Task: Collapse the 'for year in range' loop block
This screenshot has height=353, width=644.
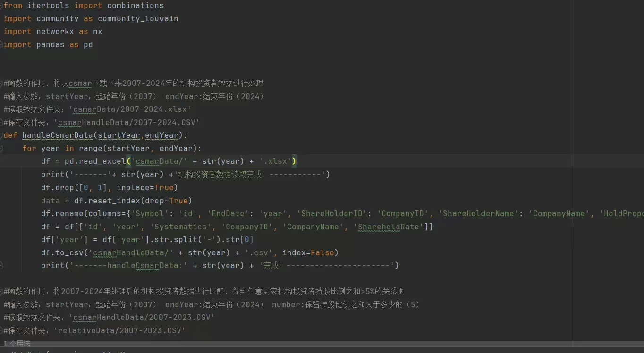Action: pos(1,148)
